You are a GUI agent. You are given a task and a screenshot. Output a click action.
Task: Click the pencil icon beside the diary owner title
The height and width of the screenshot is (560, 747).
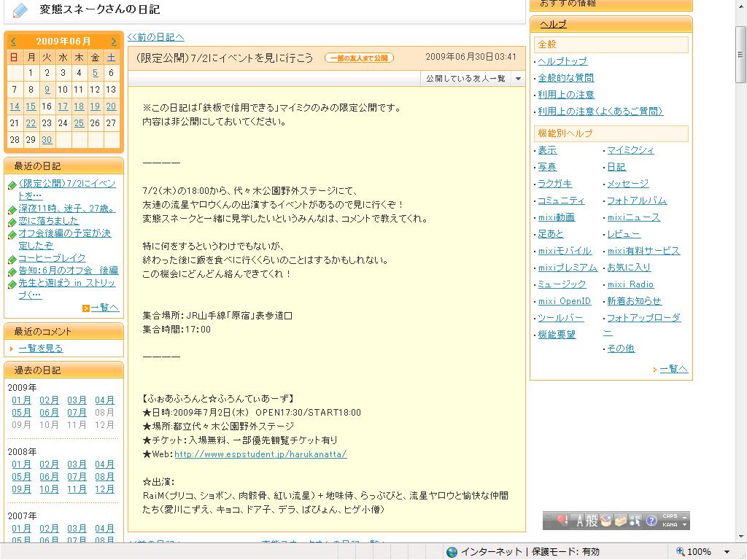[20, 10]
